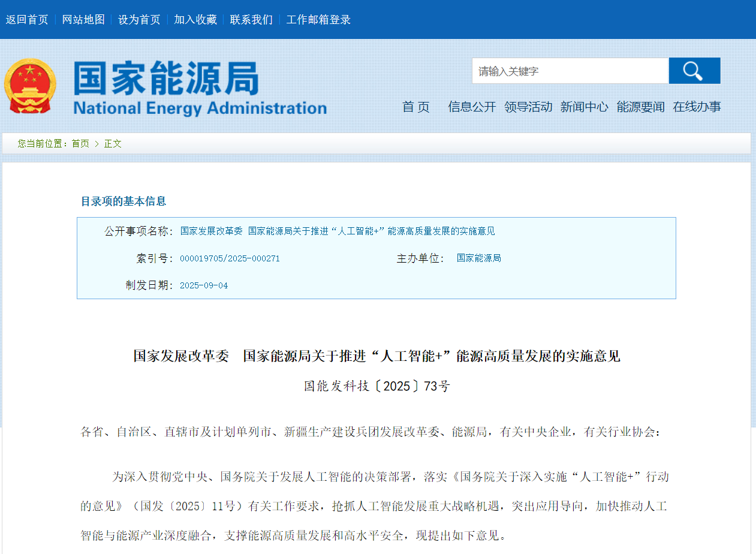
Task: Click inside the search keyword box
Action: (x=570, y=70)
